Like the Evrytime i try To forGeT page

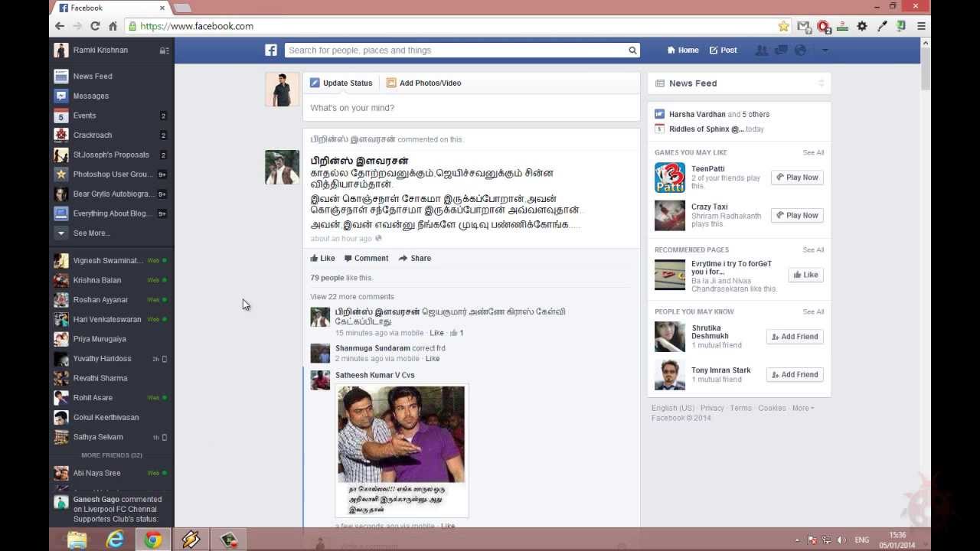805,275
